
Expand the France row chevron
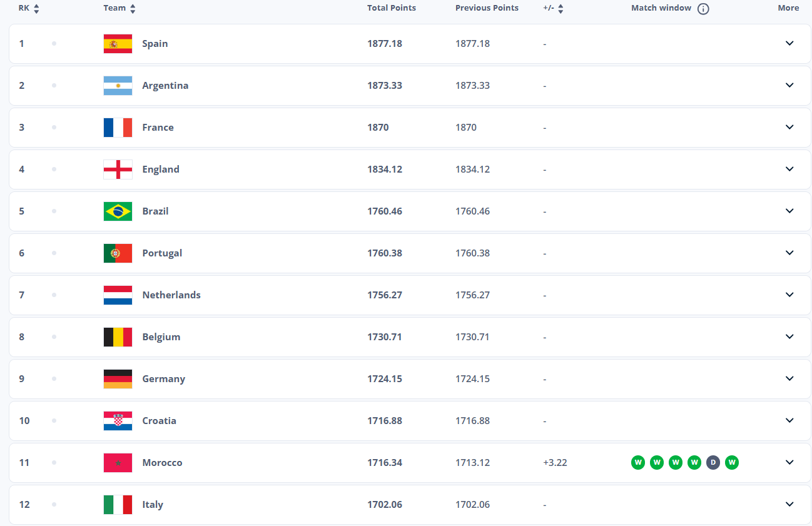click(789, 127)
